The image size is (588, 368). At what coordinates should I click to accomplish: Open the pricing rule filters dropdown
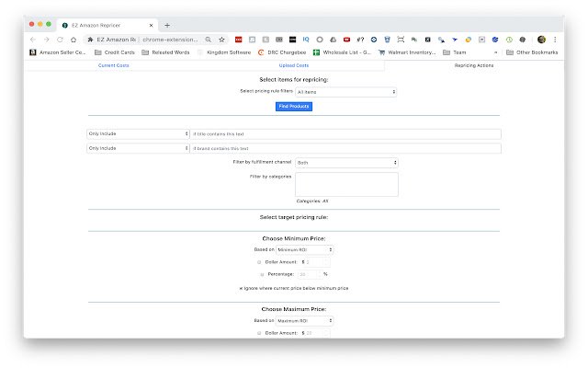[x=345, y=92]
